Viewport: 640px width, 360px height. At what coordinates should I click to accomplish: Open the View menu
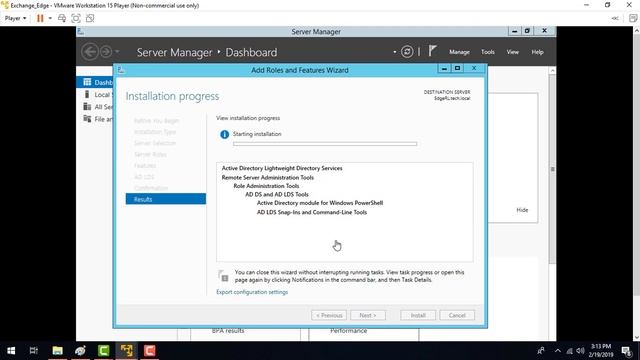513,52
